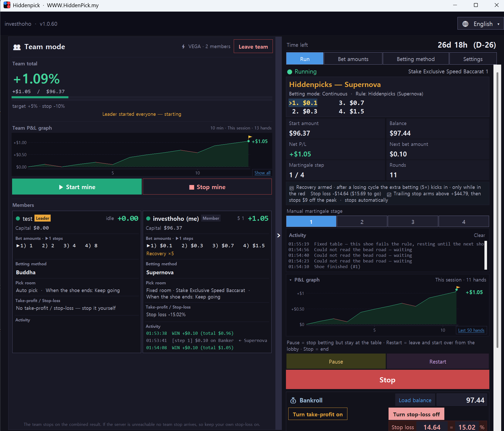The height and width of the screenshot is (431, 504).
Task: Click the right panel vertical scrollbar
Action: pyautogui.click(x=497, y=210)
